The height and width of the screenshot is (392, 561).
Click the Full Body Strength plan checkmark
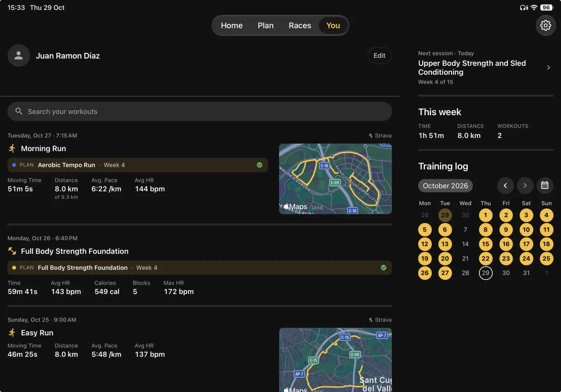(384, 268)
